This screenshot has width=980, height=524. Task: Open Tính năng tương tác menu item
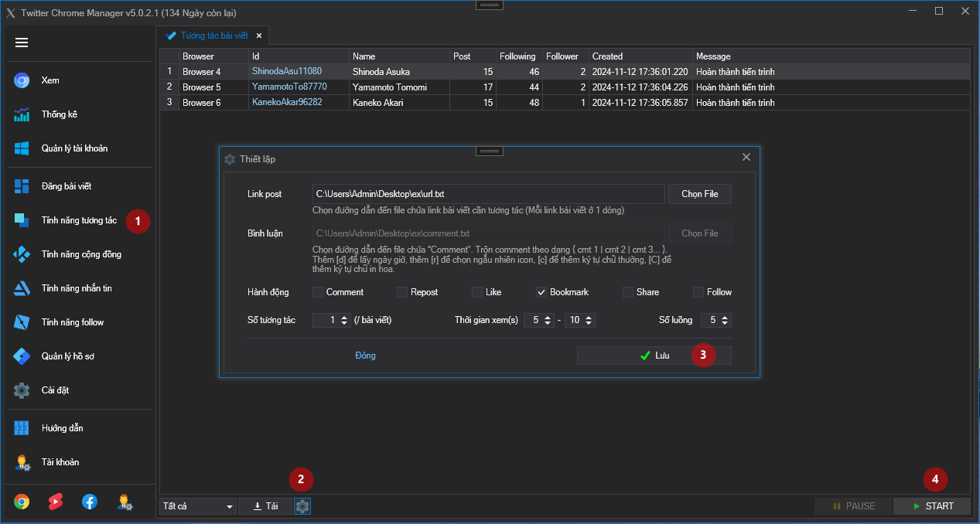click(79, 220)
